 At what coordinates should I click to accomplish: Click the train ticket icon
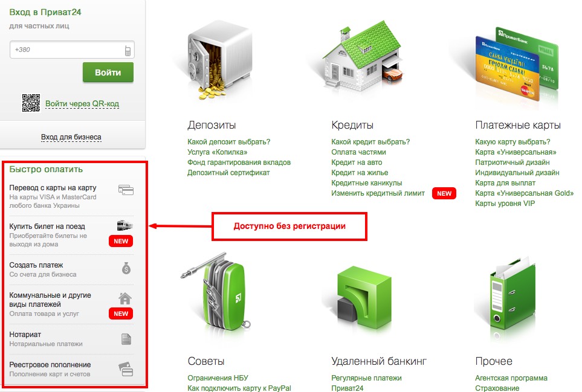tap(125, 225)
